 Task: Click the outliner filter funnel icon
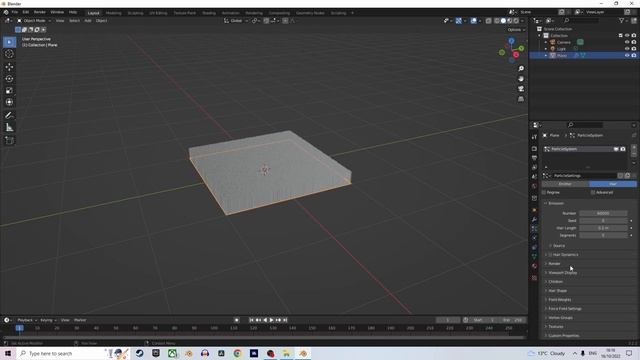[621, 20]
